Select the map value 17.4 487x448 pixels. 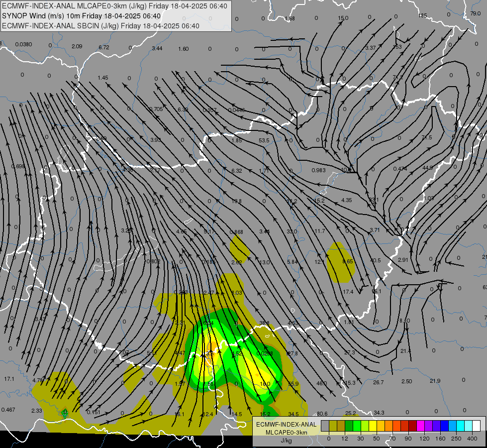pyautogui.click(x=348, y=292)
